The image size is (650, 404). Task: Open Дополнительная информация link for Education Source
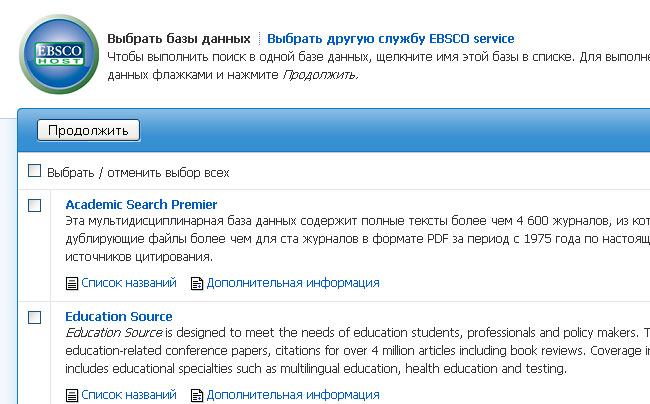click(293, 395)
